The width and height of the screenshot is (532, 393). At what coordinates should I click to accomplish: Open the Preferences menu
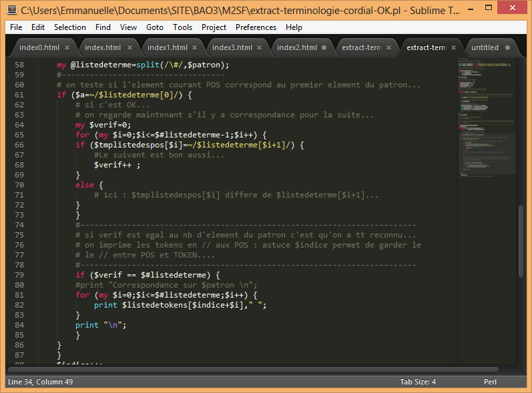coord(256,27)
